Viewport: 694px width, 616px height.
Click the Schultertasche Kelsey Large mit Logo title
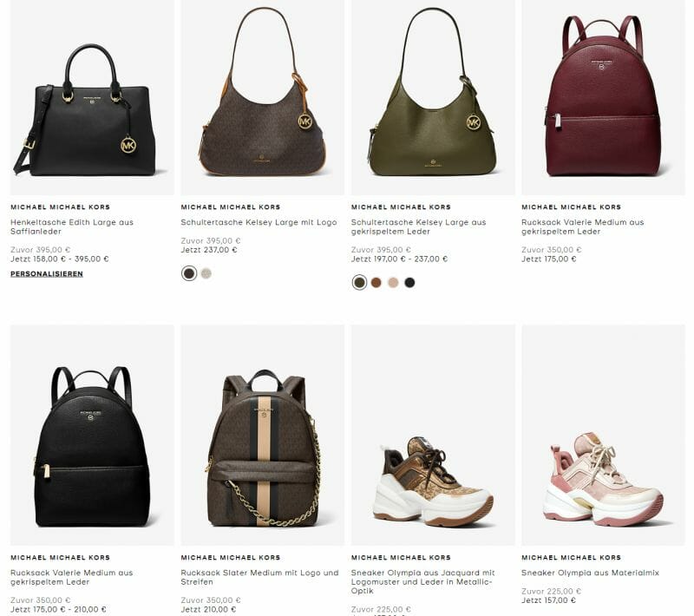pyautogui.click(x=259, y=222)
